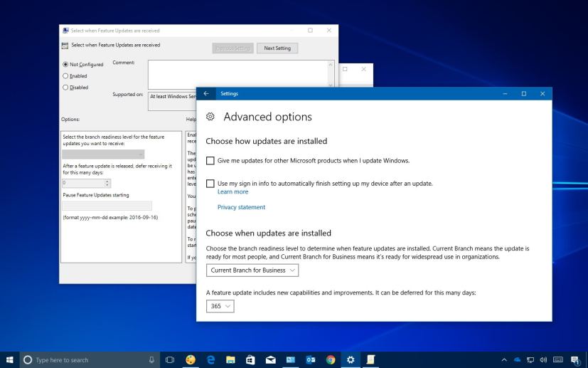Click the Learn more link
This screenshot has height=368, width=588.
point(233,191)
